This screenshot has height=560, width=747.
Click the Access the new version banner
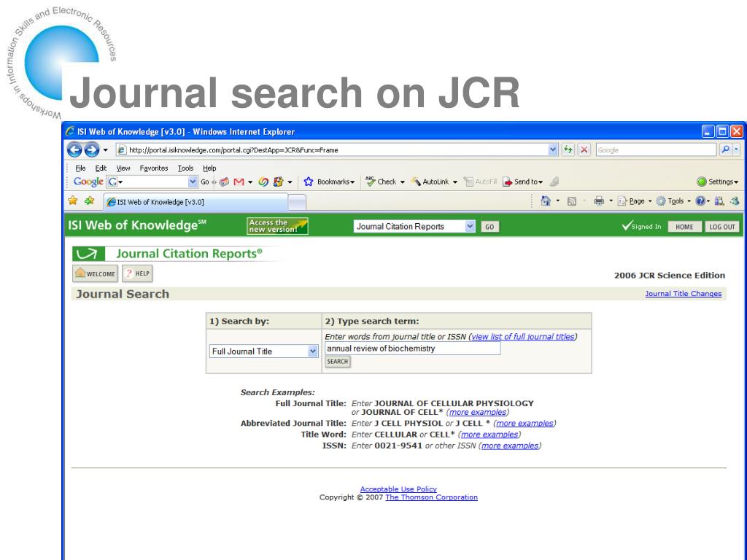point(277,226)
